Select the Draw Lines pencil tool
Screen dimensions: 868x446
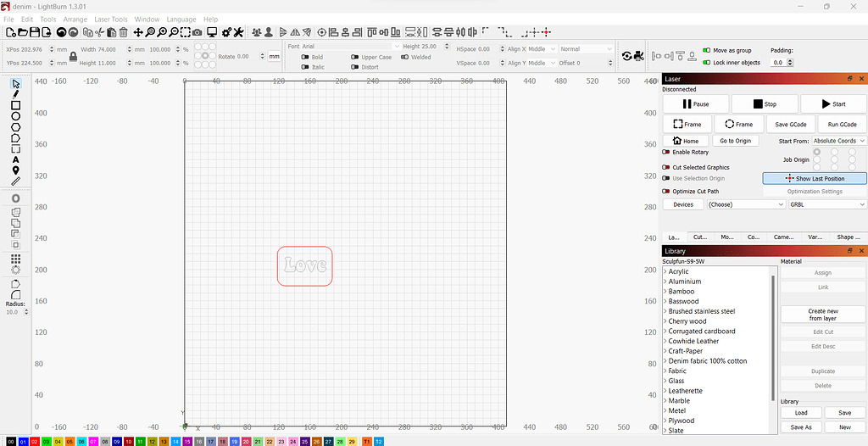point(15,95)
